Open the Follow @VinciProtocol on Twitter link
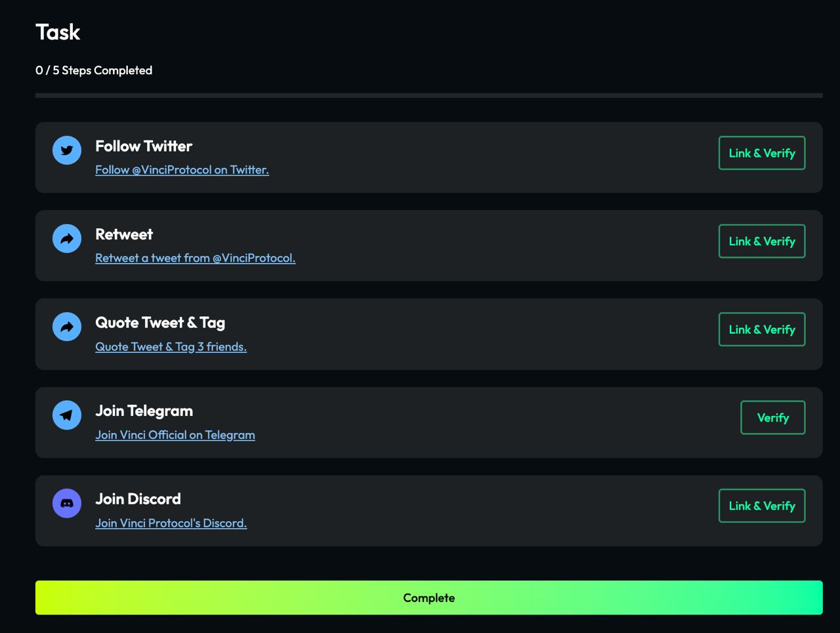 pyautogui.click(x=182, y=170)
